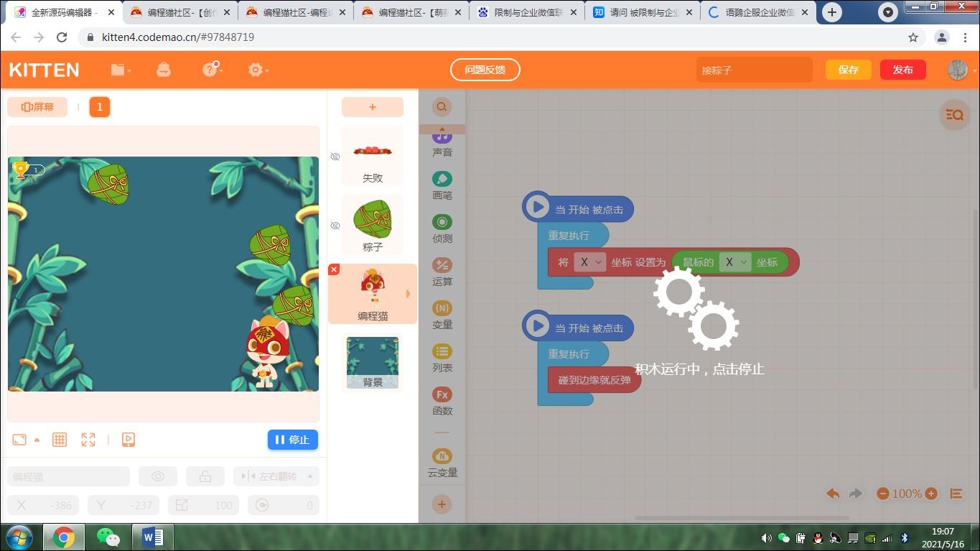Click the project name field 接粽子
Image resolution: width=980 pixels, height=551 pixels.
[x=754, y=70]
